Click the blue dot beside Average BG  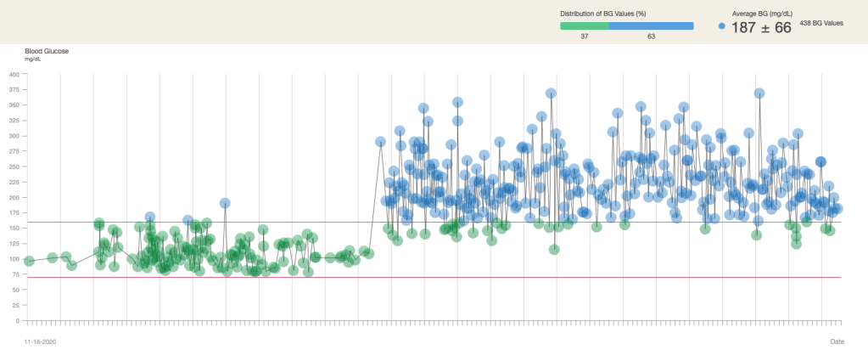click(x=721, y=26)
